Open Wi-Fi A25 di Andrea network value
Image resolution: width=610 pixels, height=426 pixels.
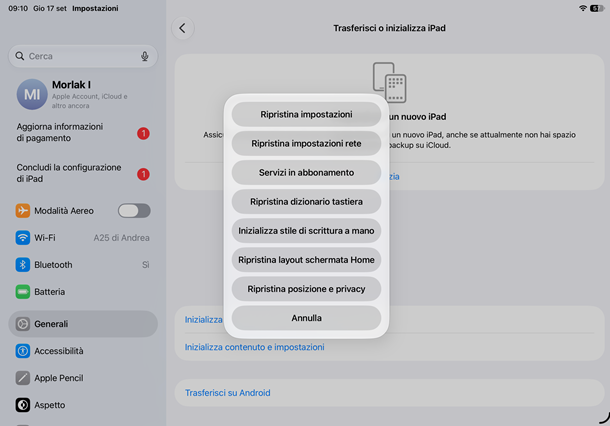point(121,238)
